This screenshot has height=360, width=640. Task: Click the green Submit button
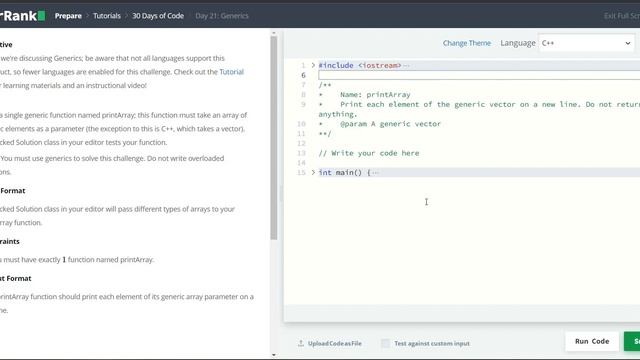[x=632, y=341]
